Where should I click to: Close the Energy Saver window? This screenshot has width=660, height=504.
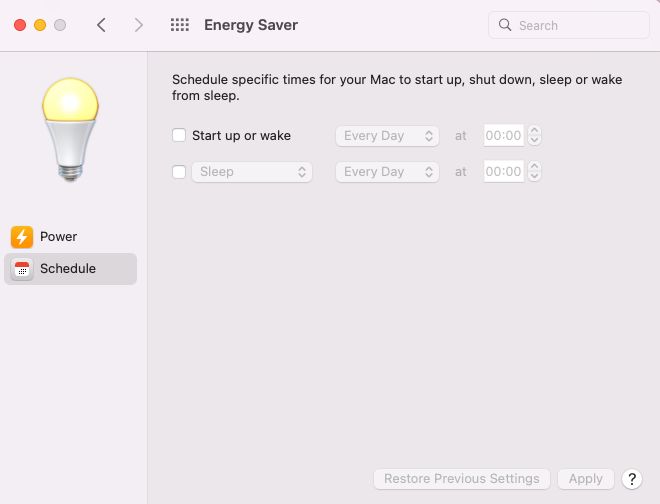(x=20, y=25)
